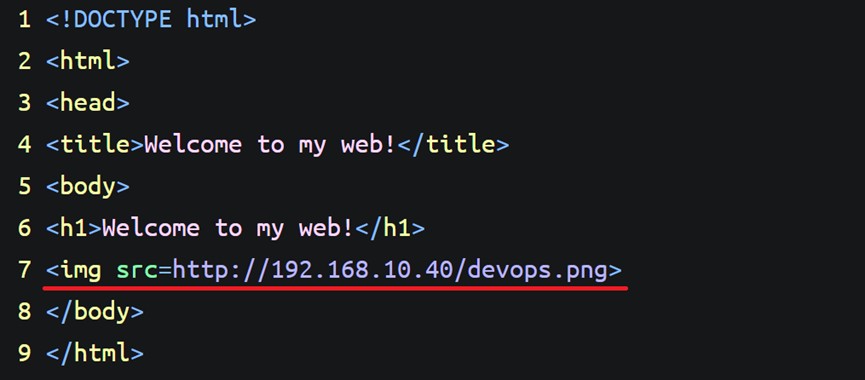Place cursor on closing html tag

(x=95, y=353)
